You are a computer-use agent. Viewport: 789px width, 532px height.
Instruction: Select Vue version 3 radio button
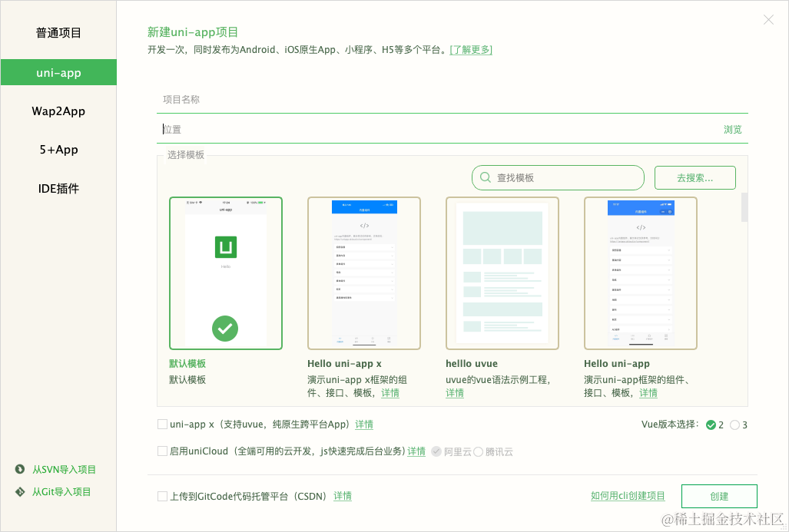(734, 424)
